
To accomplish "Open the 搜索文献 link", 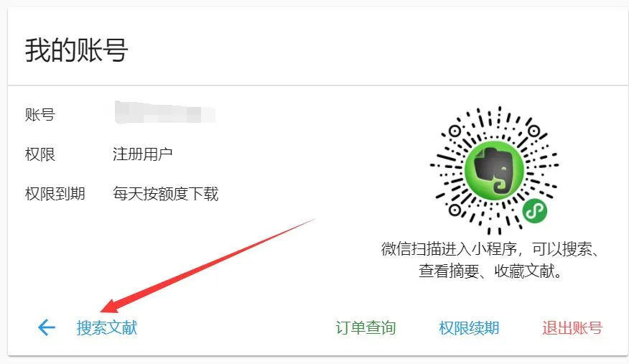I will click(x=107, y=327).
